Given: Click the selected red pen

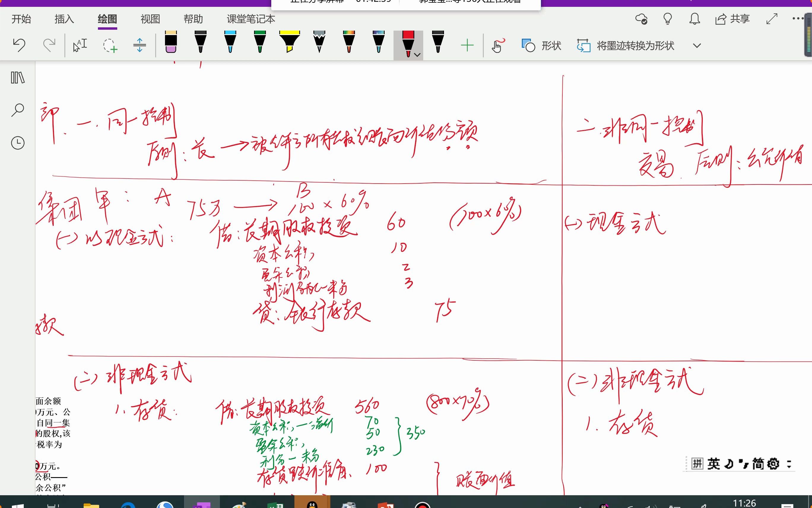Looking at the screenshot, I should click(x=407, y=44).
